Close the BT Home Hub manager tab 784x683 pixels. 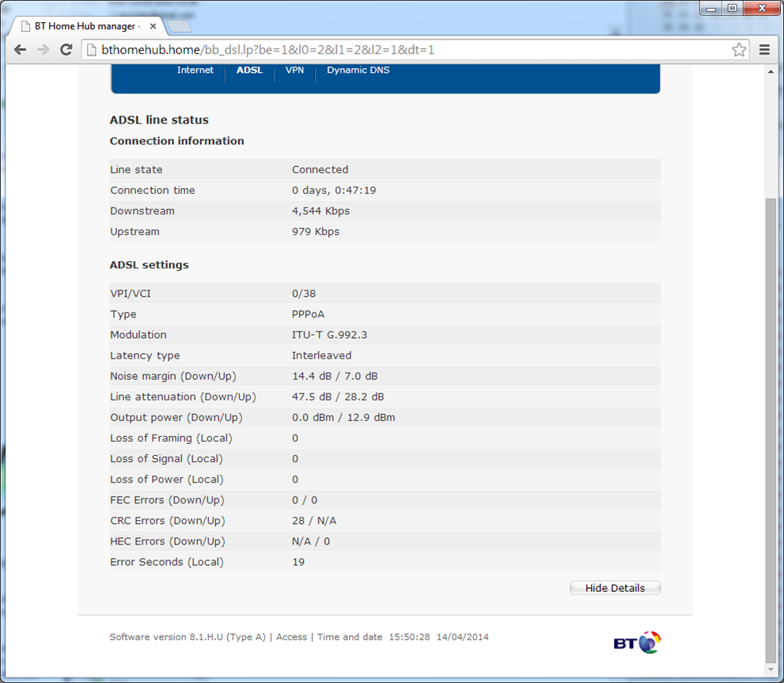tap(153, 26)
